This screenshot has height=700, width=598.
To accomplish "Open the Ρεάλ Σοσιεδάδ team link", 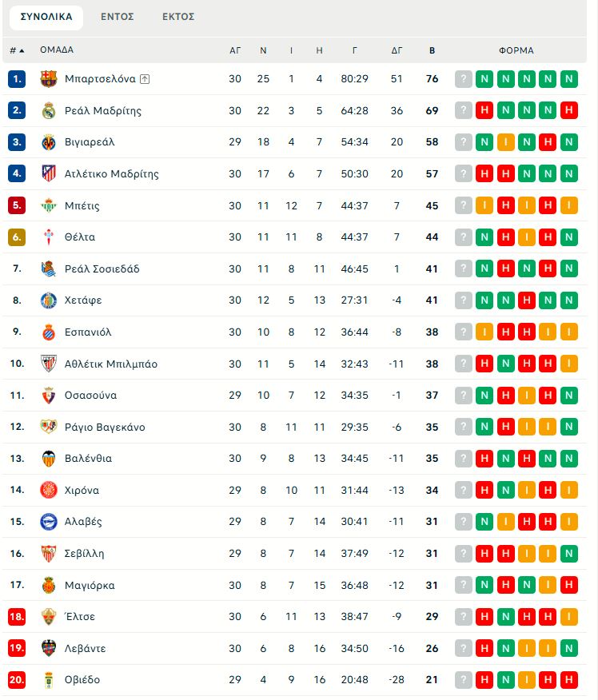I will 102,269.
